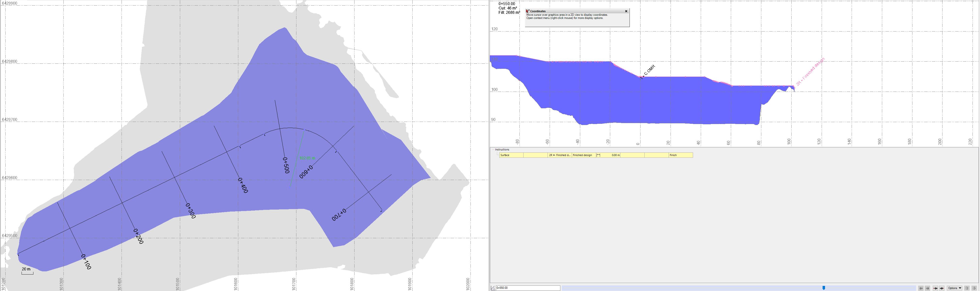Click the horizontal offset icon in instruction row
Image resolution: width=980 pixels, height=291 pixels.
[598, 155]
